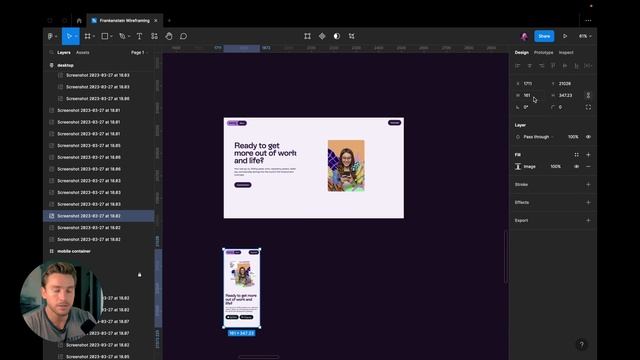
Task: Click the Edit object icon
Action: [307, 36]
